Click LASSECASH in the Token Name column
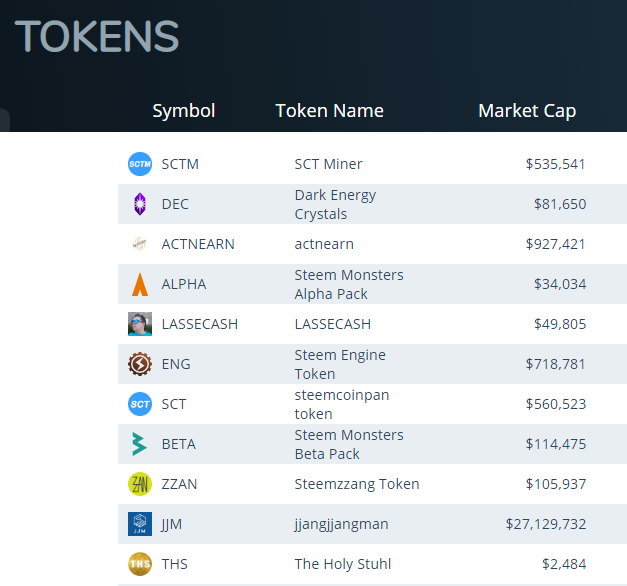 (333, 324)
